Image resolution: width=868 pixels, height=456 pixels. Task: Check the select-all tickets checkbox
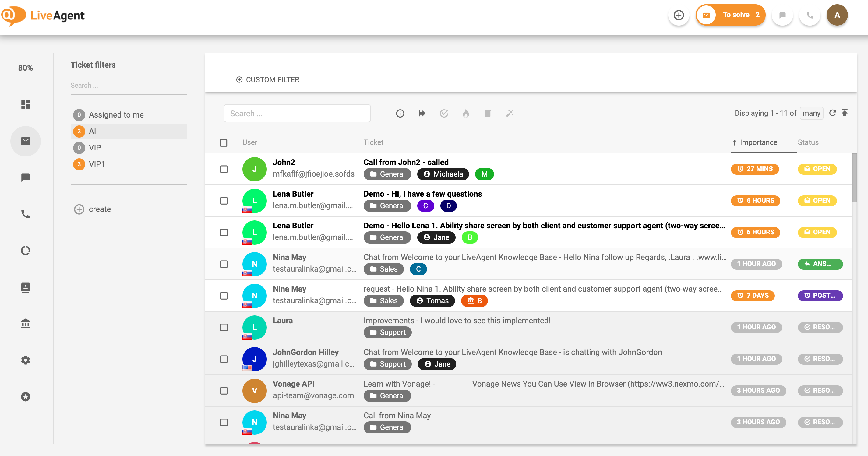tap(224, 143)
